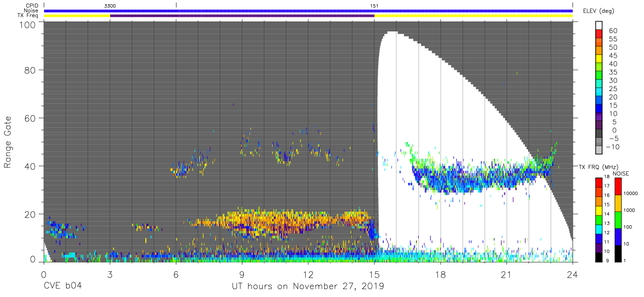The height and width of the screenshot is (297, 644).
Task: Click NOISE legend label '100'
Action: click(x=629, y=228)
